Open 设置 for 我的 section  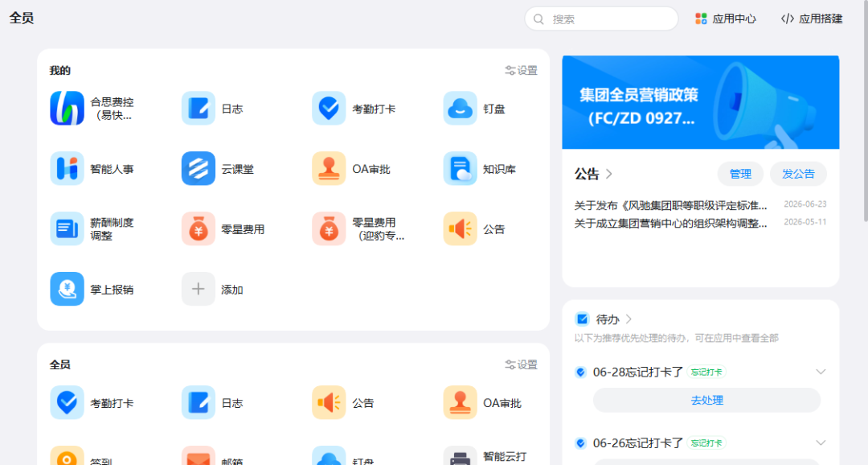(521, 70)
